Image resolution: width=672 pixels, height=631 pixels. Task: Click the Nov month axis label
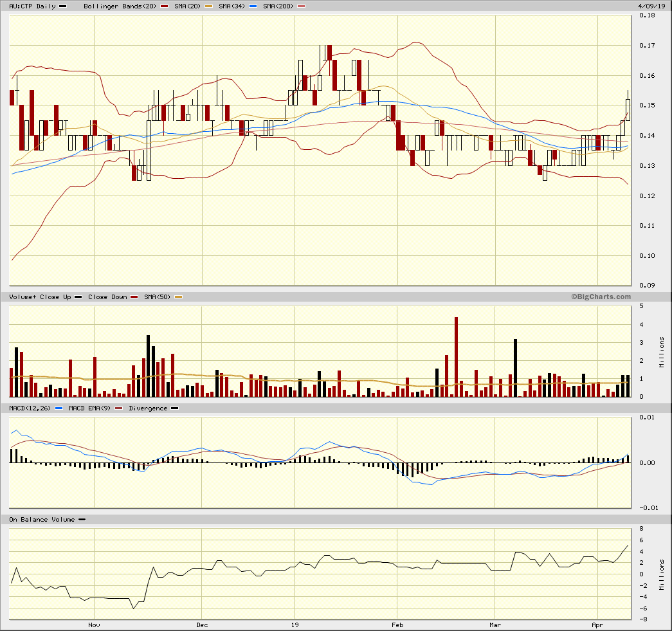(94, 625)
